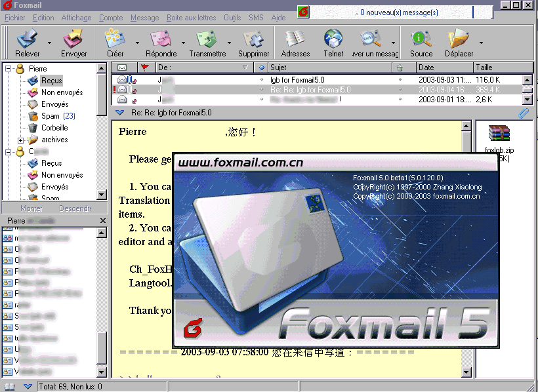Click the Foxmail icon beside the new-message notice

pos(303,12)
